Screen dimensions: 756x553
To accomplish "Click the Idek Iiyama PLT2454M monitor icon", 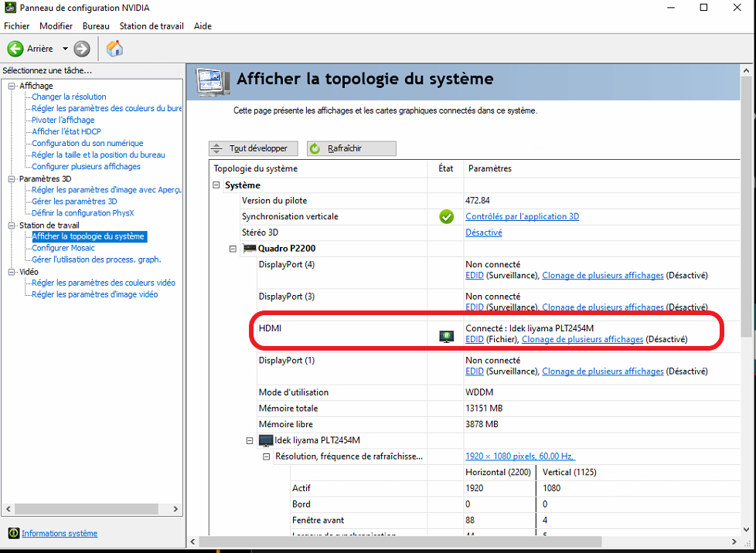I will click(x=266, y=440).
